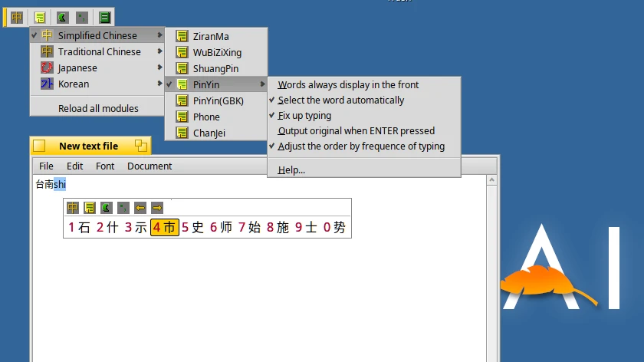Click the WuBiZiXing input method icon
Screen dimensions: 644x362
coord(182,52)
